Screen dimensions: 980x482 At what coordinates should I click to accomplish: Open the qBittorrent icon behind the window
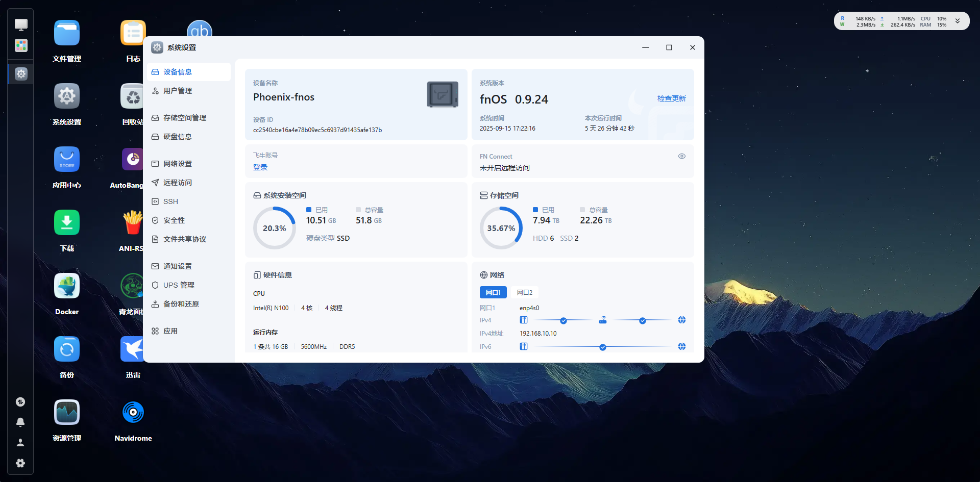[x=200, y=28]
